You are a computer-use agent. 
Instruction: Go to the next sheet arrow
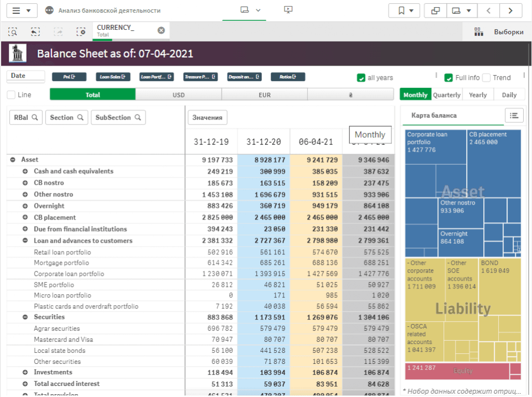[510, 11]
